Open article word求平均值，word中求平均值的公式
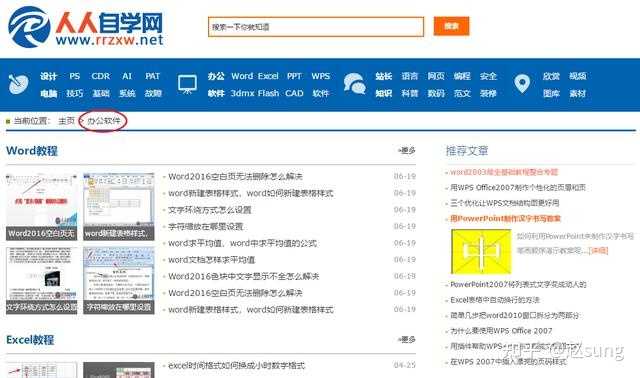The height and width of the screenshot is (378, 640). tap(242, 243)
